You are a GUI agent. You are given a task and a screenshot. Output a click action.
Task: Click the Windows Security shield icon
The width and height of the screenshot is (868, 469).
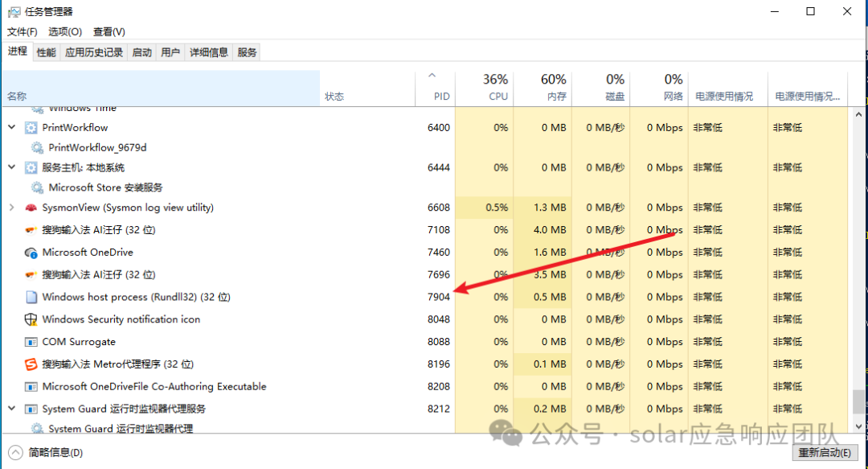(31, 319)
